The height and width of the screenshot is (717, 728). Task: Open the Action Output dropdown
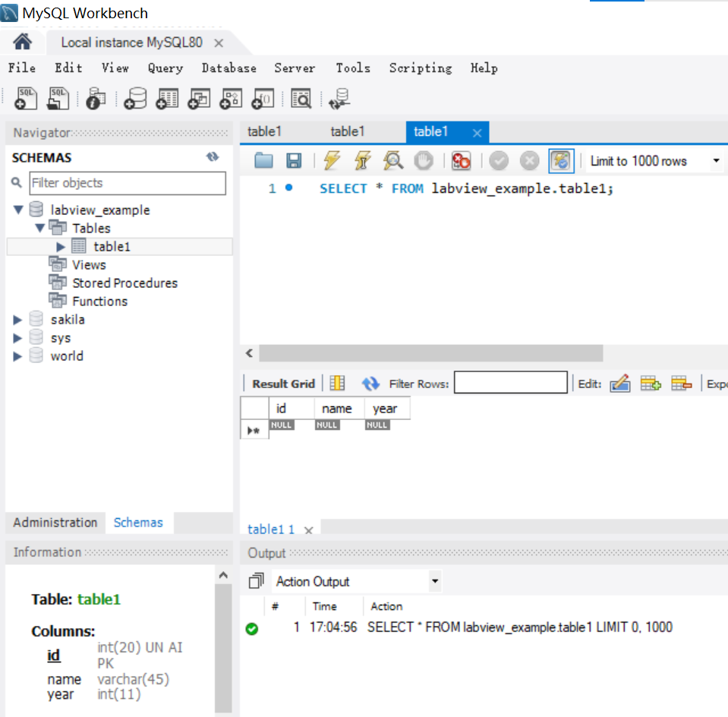tap(434, 581)
